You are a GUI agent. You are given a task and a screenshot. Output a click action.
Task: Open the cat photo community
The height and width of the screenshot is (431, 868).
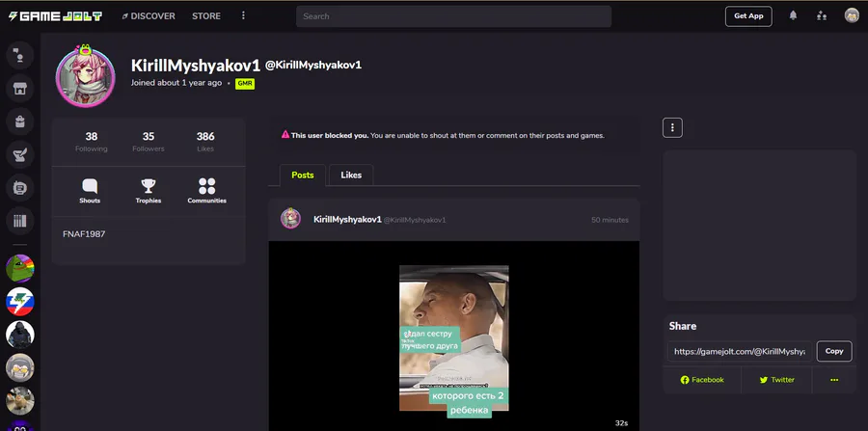coord(20,401)
